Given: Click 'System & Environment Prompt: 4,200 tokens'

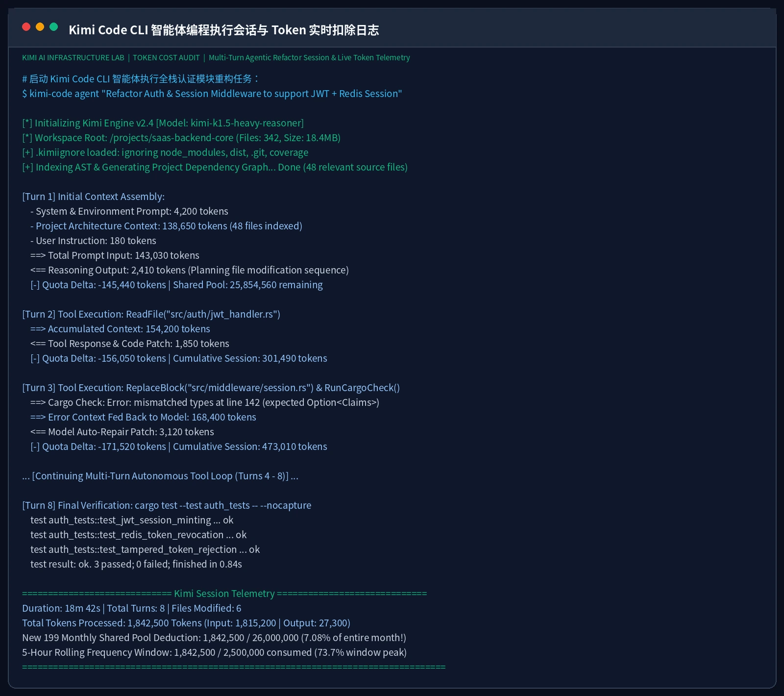Looking at the screenshot, I should [x=129, y=211].
